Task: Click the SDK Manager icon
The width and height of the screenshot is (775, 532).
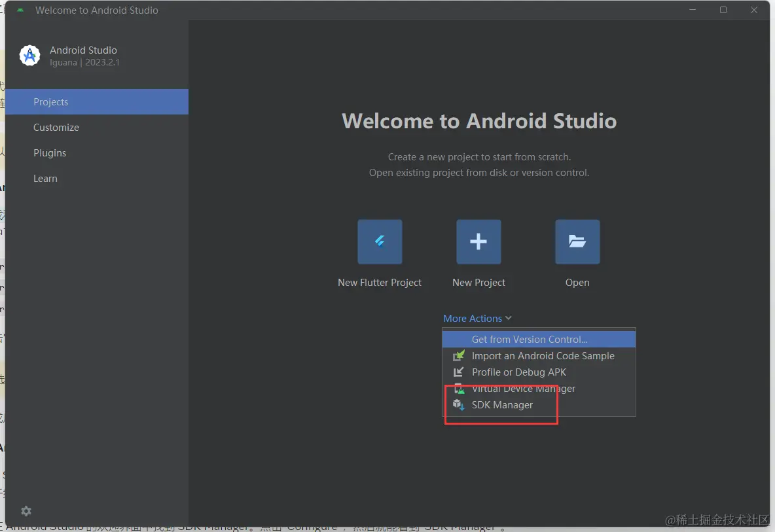Action: coord(459,405)
